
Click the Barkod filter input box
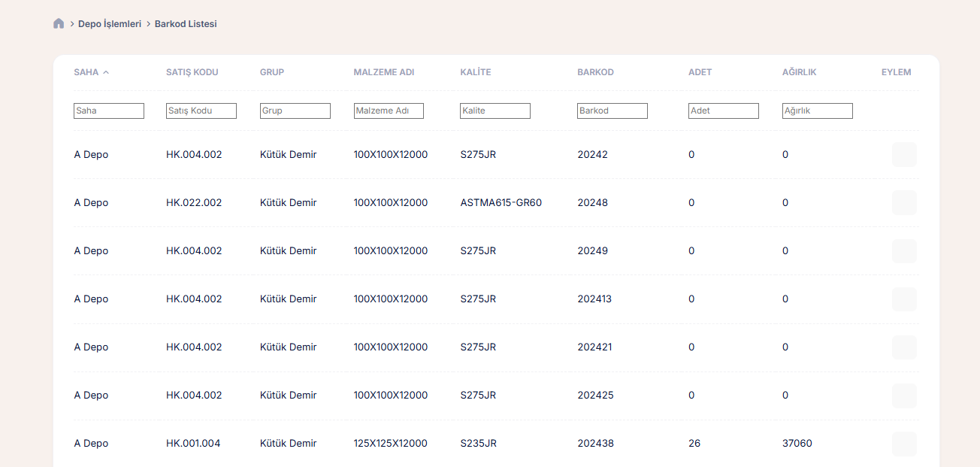(612, 111)
